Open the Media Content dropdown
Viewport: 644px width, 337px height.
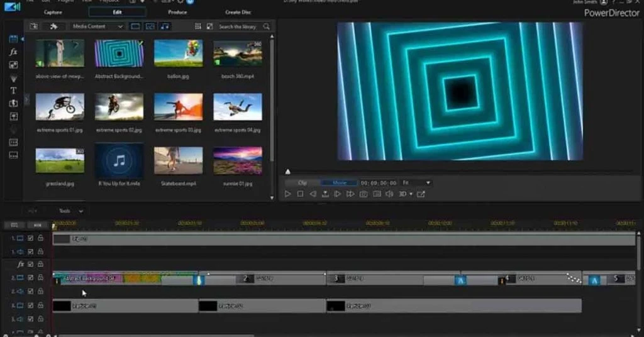pos(97,26)
